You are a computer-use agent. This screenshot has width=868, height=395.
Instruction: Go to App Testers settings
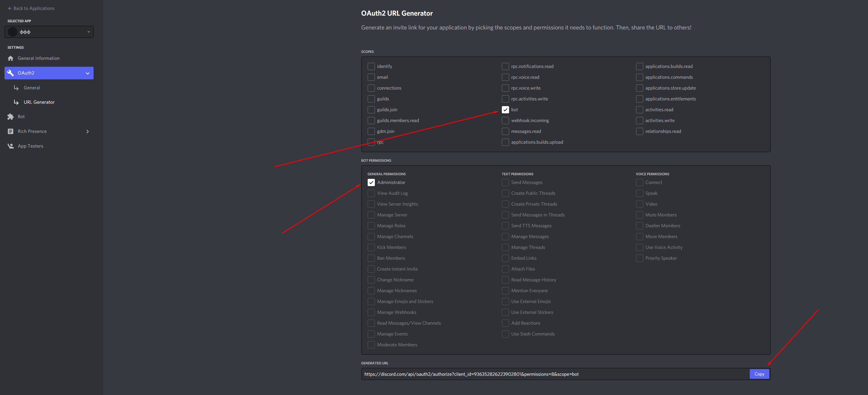coord(30,146)
